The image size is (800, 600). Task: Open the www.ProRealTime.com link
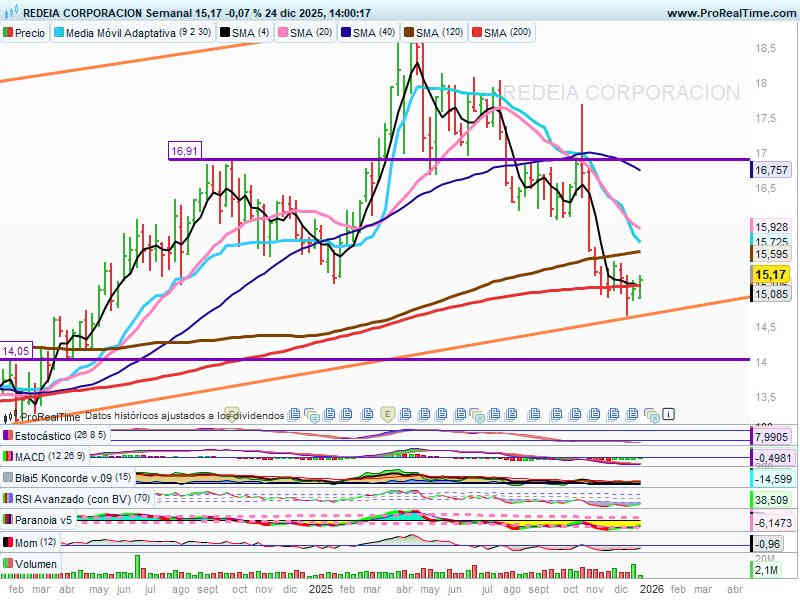[730, 13]
